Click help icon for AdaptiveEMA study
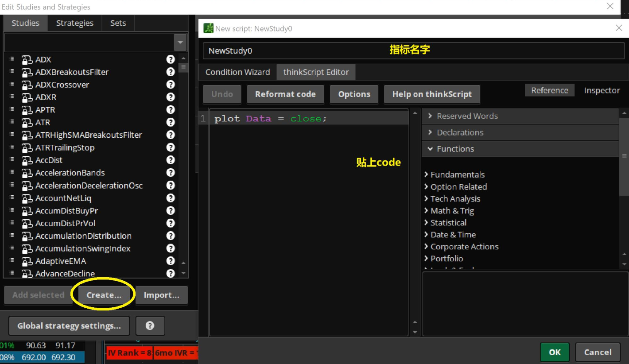Screen dimensions: 629x364 pos(171,261)
